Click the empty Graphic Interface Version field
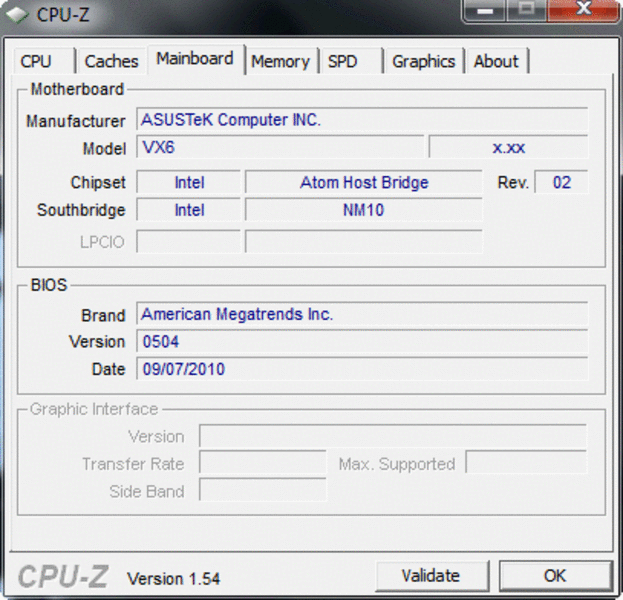 click(393, 436)
